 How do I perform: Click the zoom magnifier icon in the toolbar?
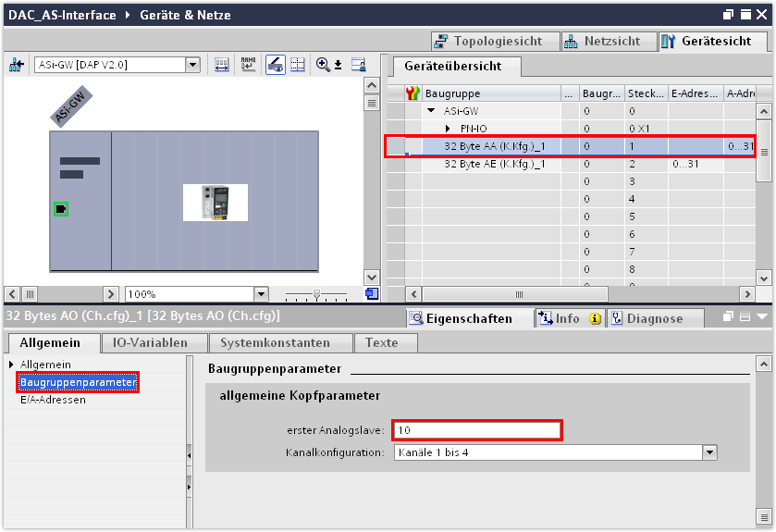pos(323,65)
